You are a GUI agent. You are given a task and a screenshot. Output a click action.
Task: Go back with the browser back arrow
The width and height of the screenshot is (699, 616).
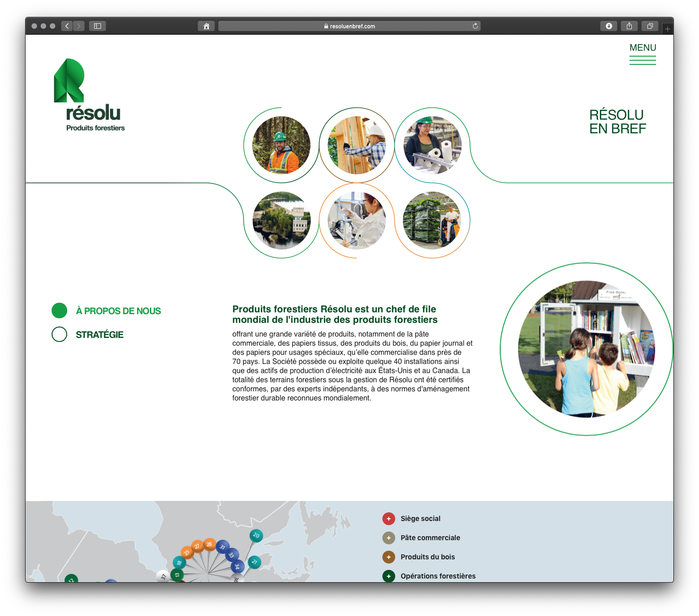(x=67, y=26)
